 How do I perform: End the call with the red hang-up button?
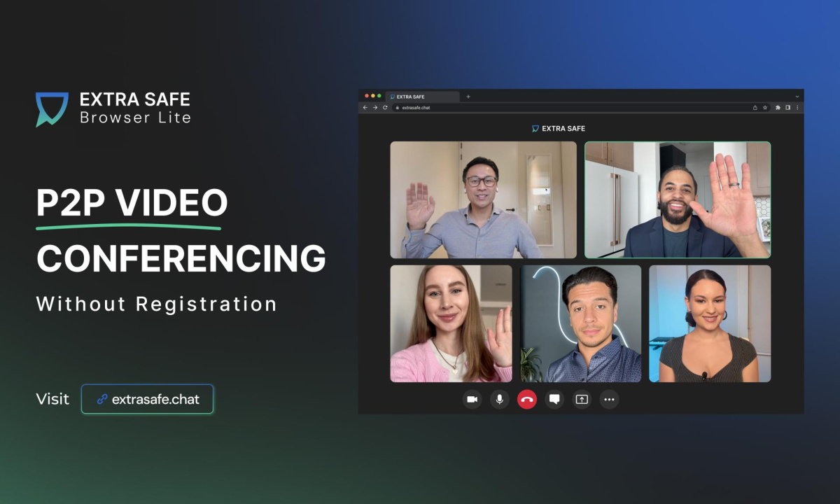click(x=527, y=399)
